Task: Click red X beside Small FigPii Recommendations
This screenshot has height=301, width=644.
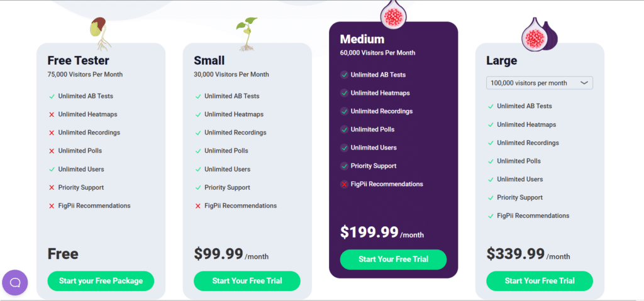Action: (x=197, y=205)
